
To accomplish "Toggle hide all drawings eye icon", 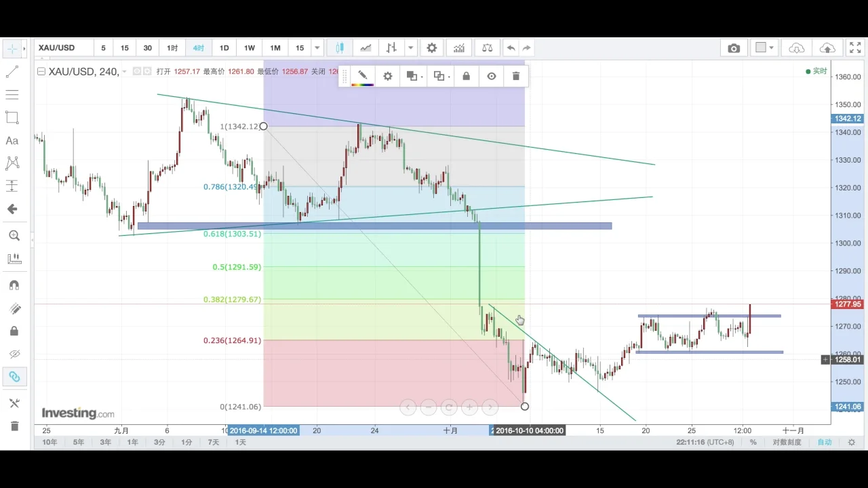I will pos(14,354).
